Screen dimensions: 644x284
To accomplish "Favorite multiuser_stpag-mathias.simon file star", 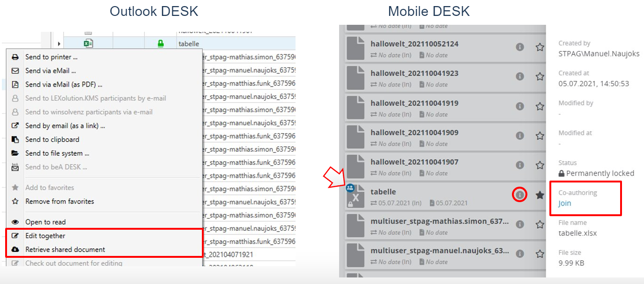I will (x=540, y=224).
